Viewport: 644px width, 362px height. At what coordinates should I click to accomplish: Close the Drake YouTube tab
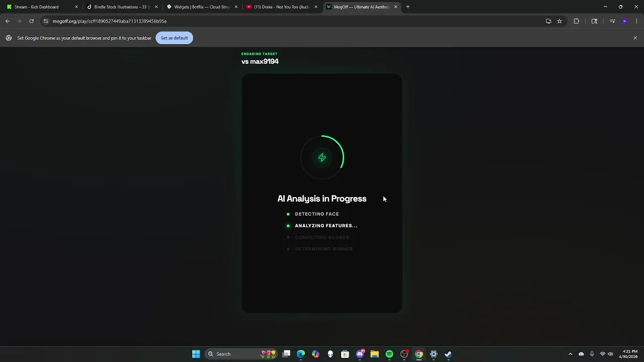coord(316,7)
